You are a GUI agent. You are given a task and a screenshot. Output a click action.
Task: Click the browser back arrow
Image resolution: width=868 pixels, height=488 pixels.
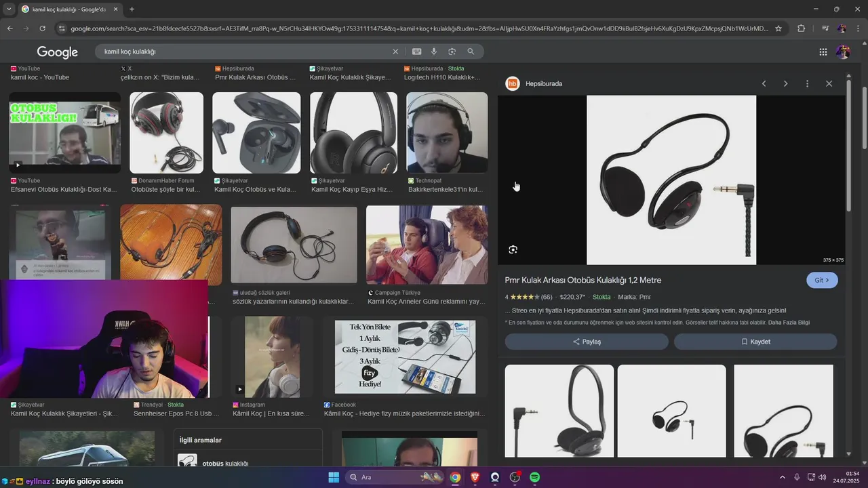[x=9, y=28]
